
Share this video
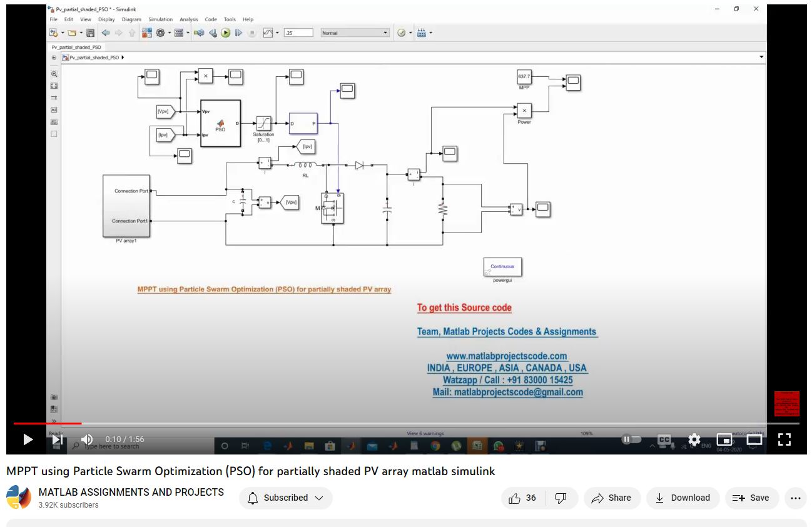(612, 498)
